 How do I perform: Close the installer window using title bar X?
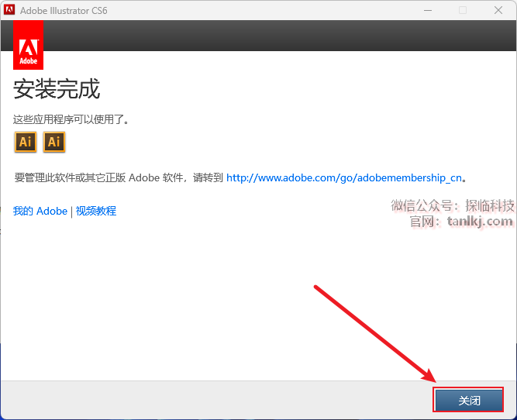(498, 10)
